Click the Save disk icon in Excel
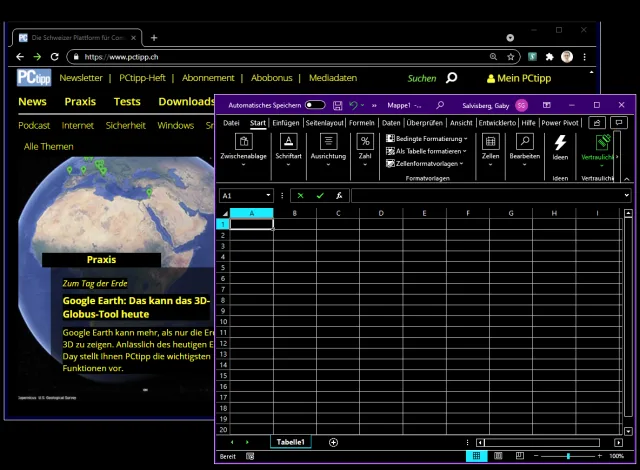Image resolution: width=640 pixels, height=470 pixels. pyautogui.click(x=338, y=105)
